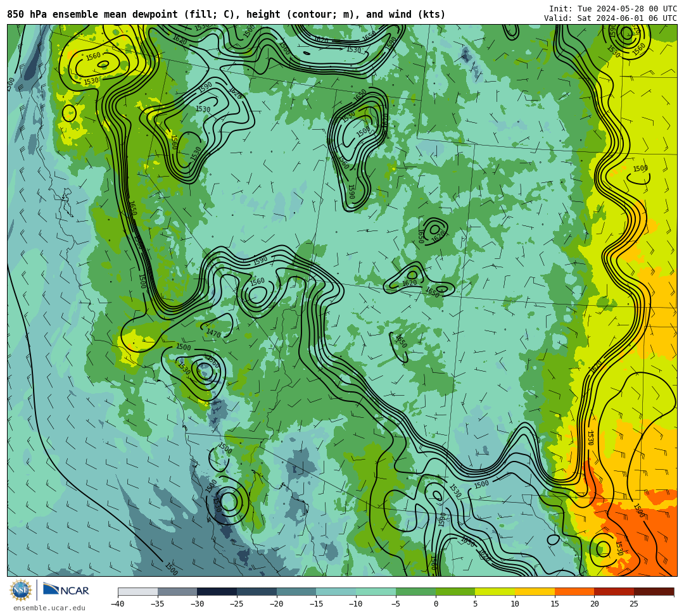The height and width of the screenshot is (616, 684).
Task: Pick the olive green 0 to 5 colorbar swatch
Action: tap(455, 591)
